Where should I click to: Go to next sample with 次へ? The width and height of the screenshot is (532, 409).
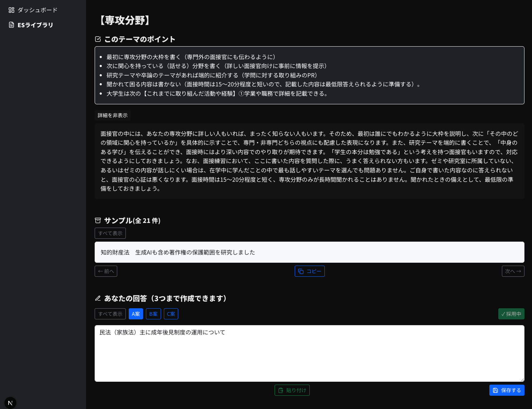tap(513, 271)
